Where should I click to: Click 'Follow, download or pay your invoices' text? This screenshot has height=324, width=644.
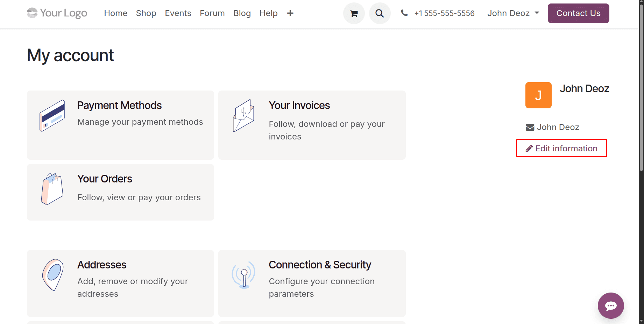[327, 130]
